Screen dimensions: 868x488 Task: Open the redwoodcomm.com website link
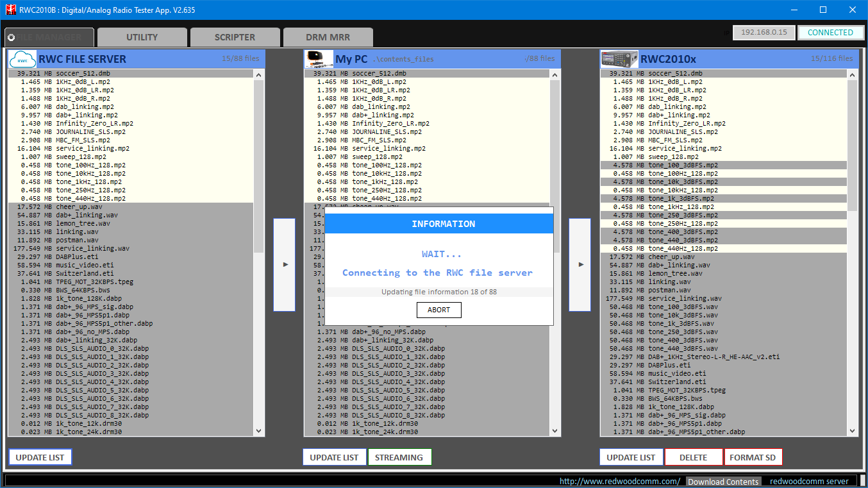pyautogui.click(x=619, y=481)
